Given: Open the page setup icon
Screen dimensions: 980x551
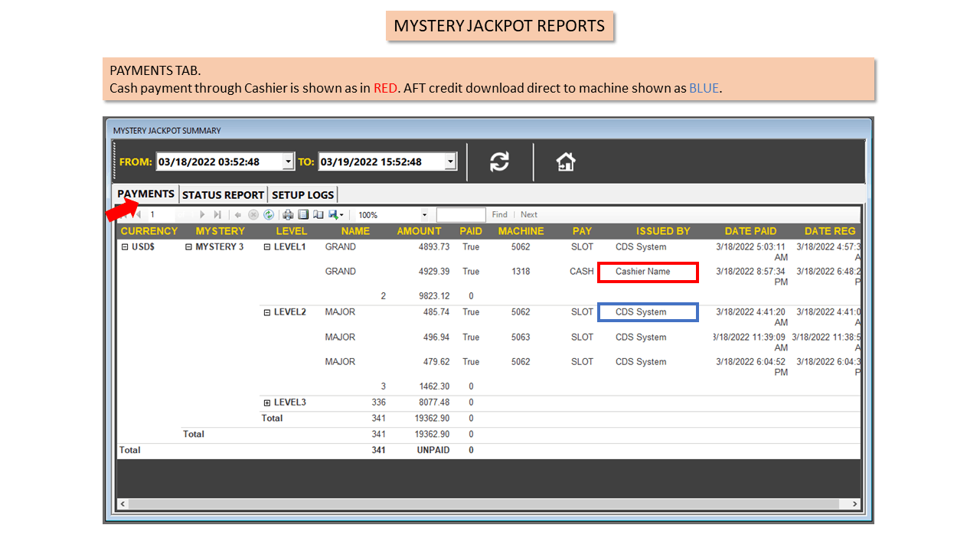Looking at the screenshot, I should (318, 215).
